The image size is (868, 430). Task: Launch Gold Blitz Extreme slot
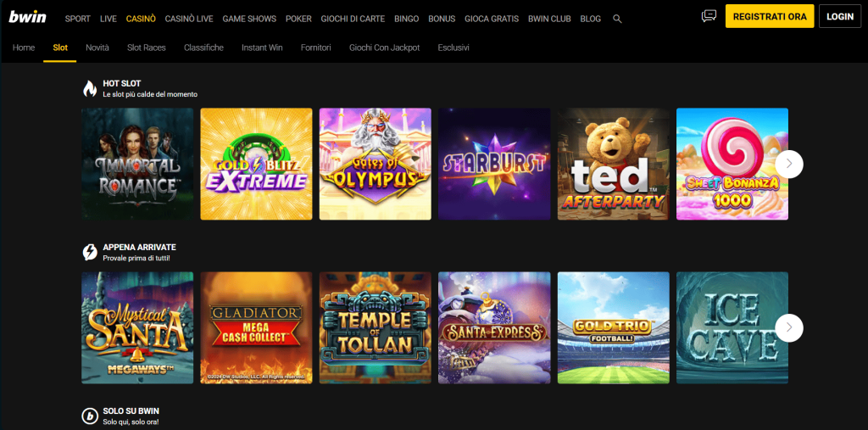(x=256, y=164)
